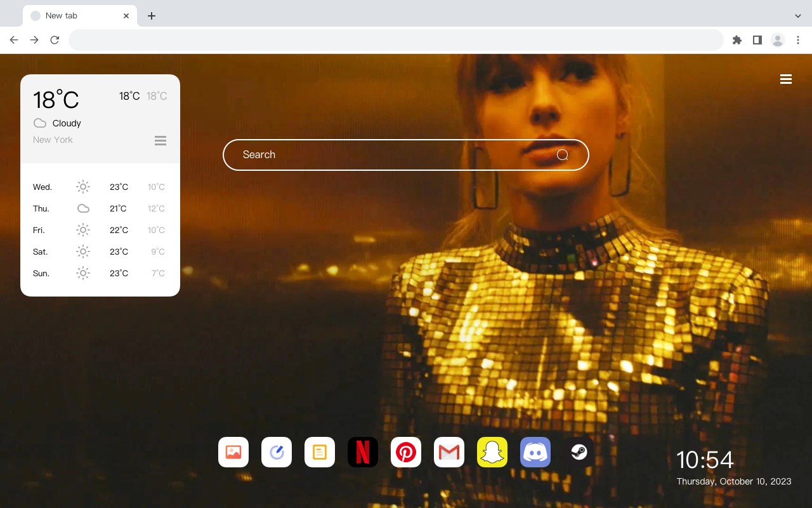Screen dimensions: 812x508
Task: Click the current 18°C temperature
Action: (x=56, y=100)
